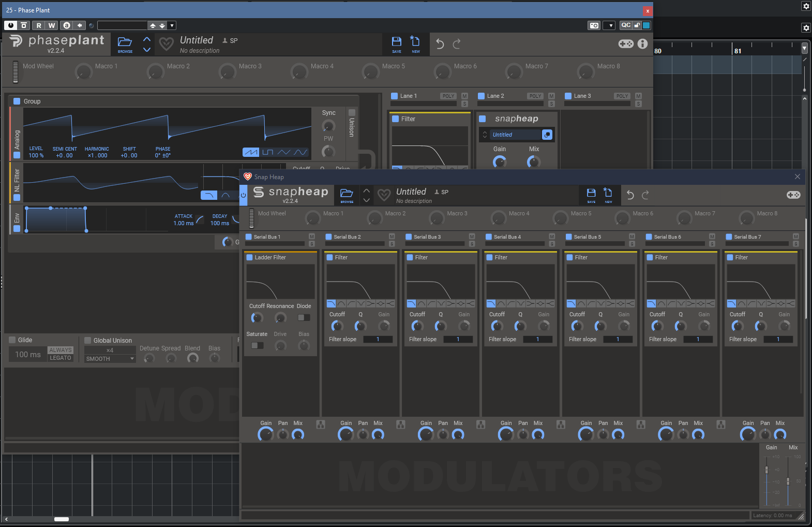This screenshot has width=812, height=527.
Task: Undo in the Snap Heap window
Action: coord(630,195)
